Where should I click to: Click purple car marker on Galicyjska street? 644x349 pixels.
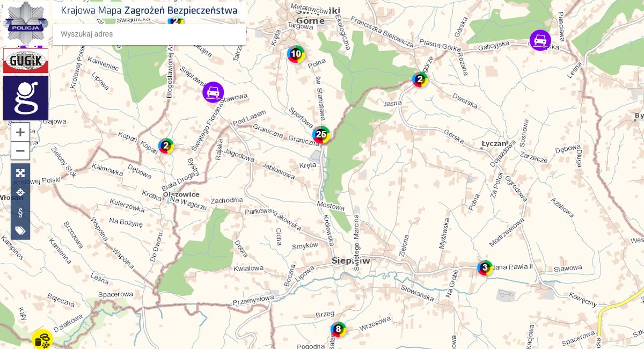(540, 40)
